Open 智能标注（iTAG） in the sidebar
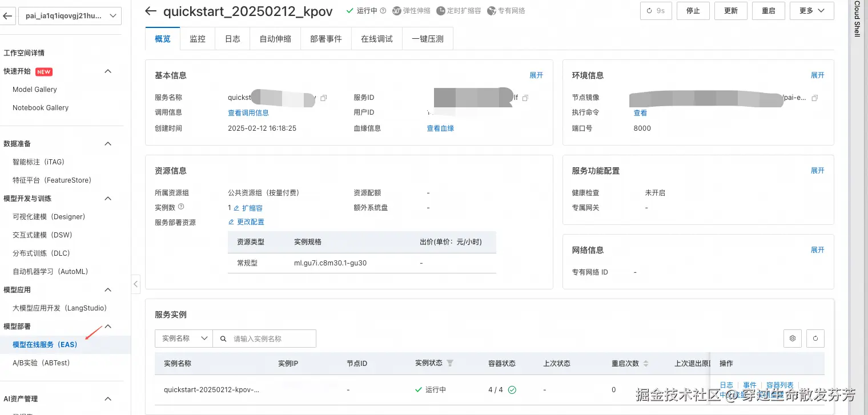Viewport: 868px width, 415px height. tap(39, 162)
